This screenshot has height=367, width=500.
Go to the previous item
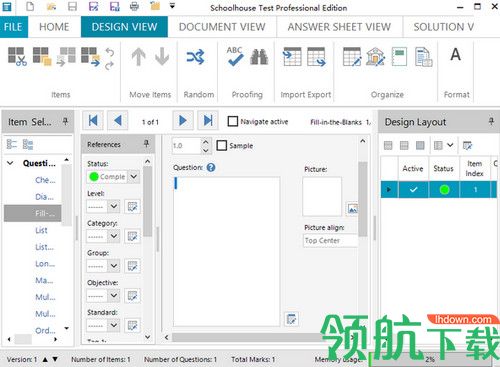click(118, 120)
